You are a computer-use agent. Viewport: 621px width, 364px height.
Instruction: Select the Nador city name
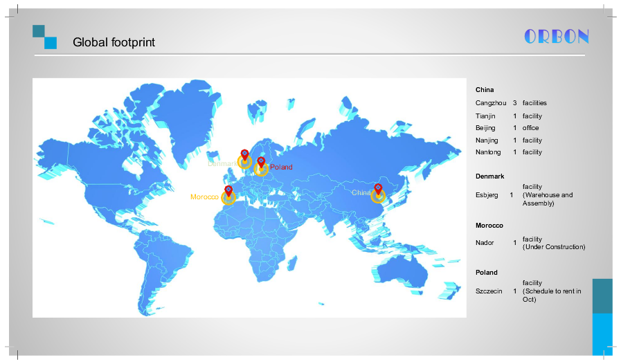[485, 243]
